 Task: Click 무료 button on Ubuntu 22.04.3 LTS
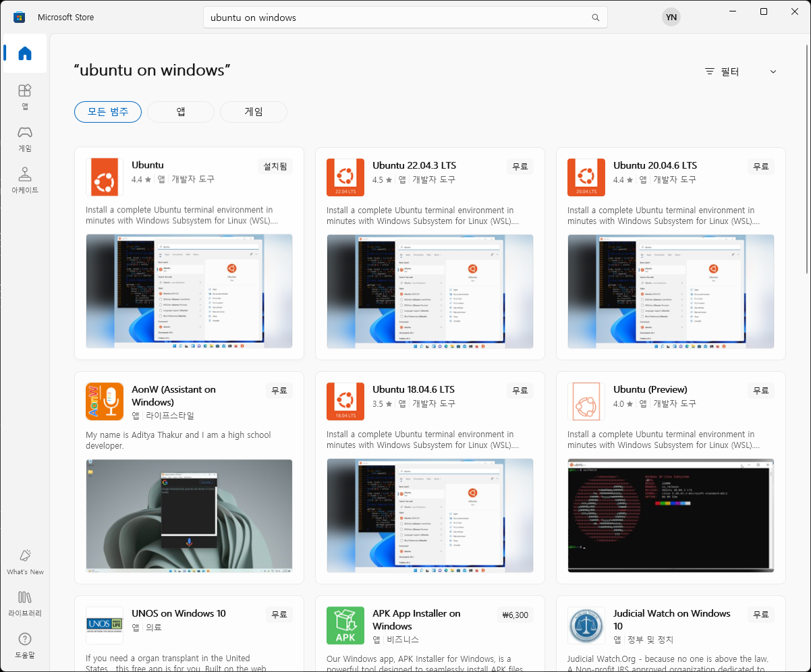click(520, 167)
